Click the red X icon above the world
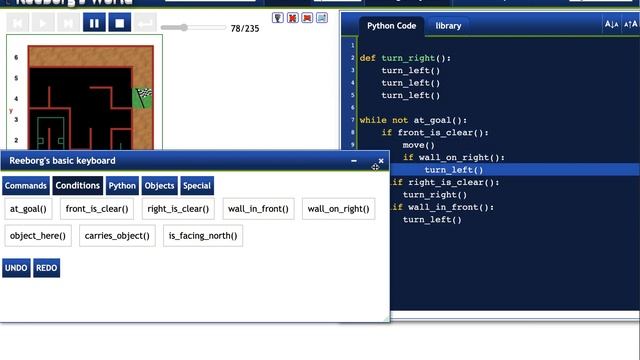 tap(292, 18)
